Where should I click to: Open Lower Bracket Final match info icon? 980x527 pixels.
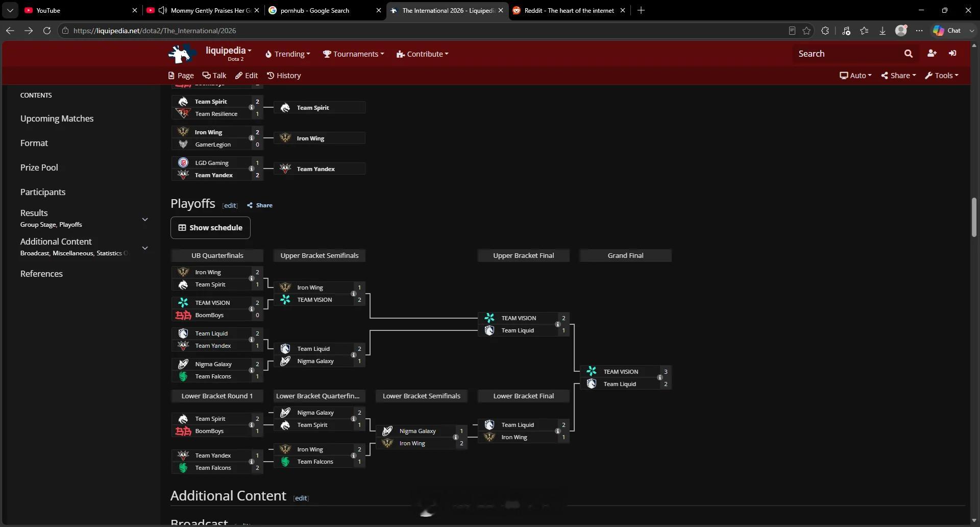click(557, 431)
